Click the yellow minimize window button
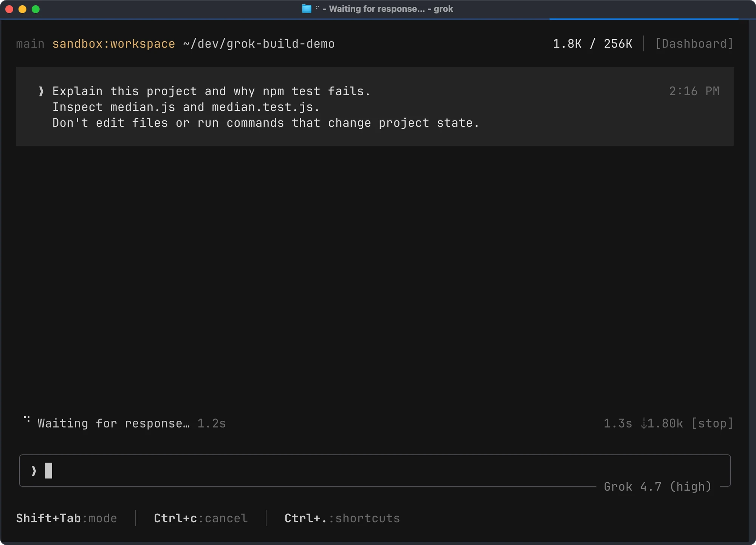 click(22, 9)
